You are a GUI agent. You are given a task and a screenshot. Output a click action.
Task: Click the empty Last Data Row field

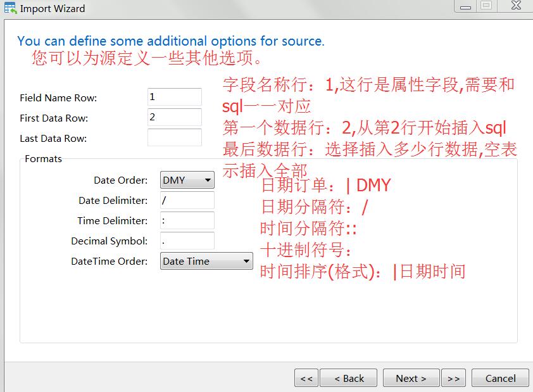click(x=174, y=137)
